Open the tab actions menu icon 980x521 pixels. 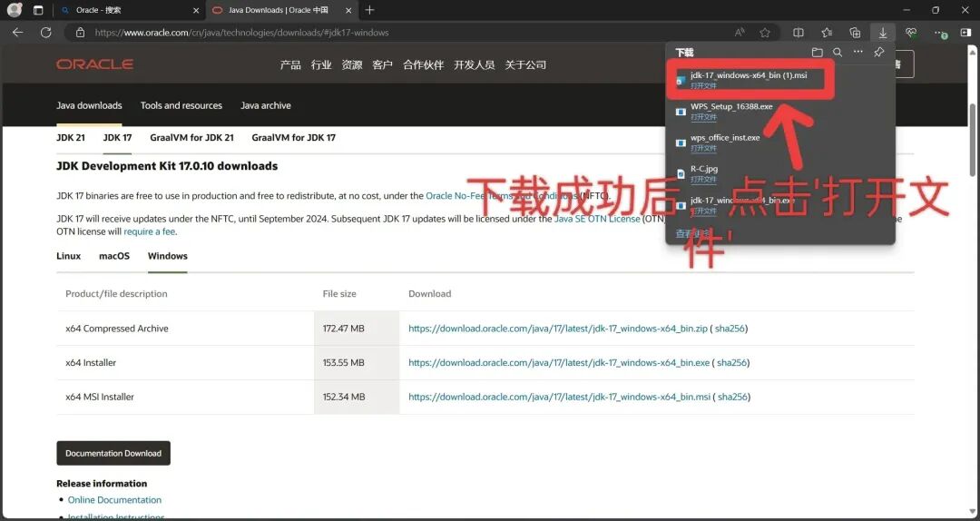coord(38,10)
